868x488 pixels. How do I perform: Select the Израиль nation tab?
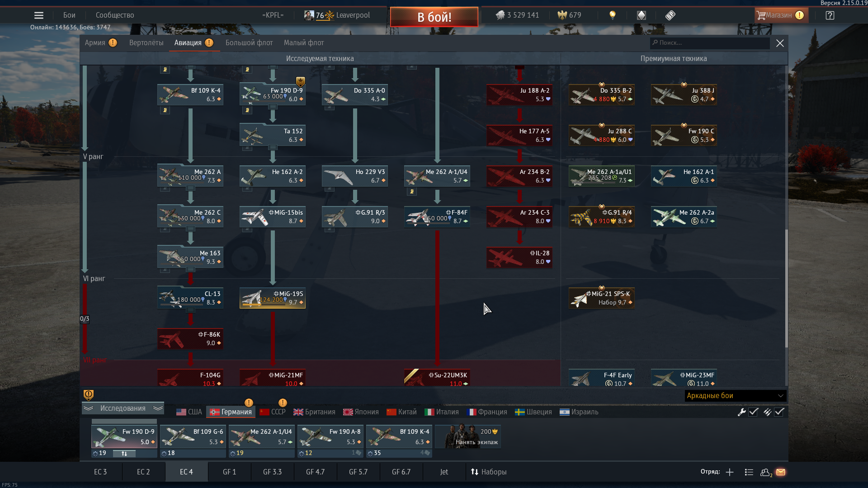[x=579, y=412]
